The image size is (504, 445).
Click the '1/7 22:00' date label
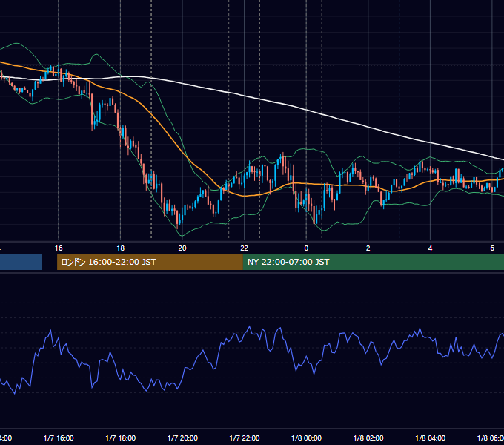point(245,438)
